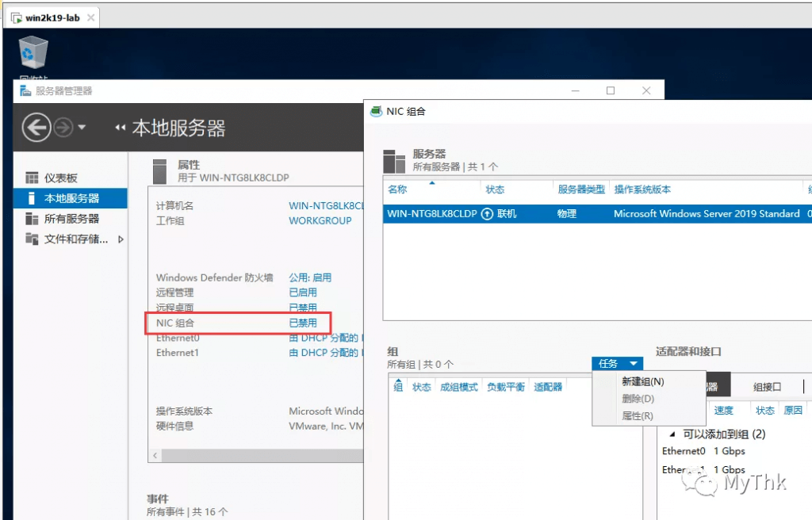Screen dimensions: 812x520
Task: Select 本地服务器 in the sidebar
Action: (71, 198)
